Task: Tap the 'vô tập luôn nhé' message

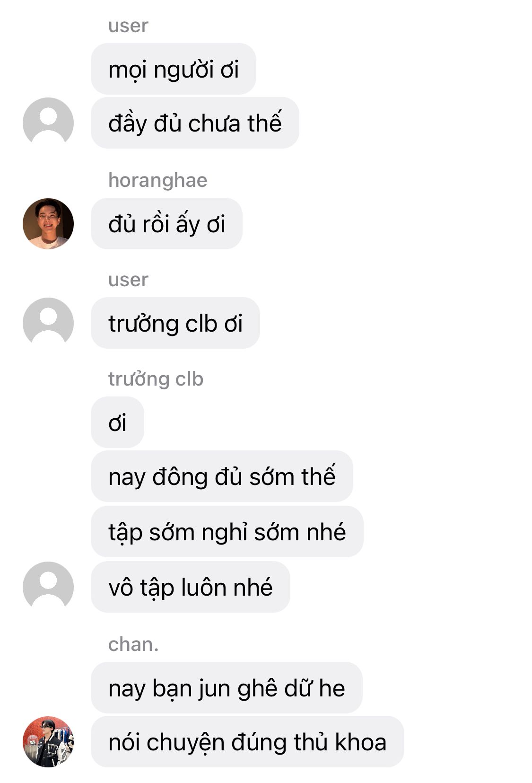Action: [x=191, y=587]
